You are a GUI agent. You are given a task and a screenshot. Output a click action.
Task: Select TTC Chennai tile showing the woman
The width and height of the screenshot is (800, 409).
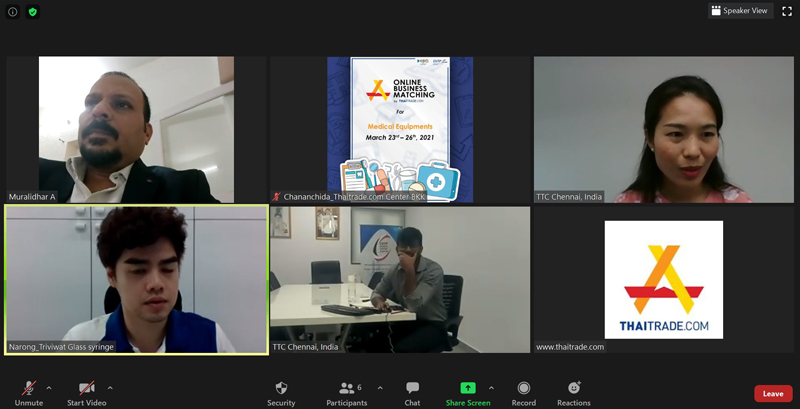663,129
